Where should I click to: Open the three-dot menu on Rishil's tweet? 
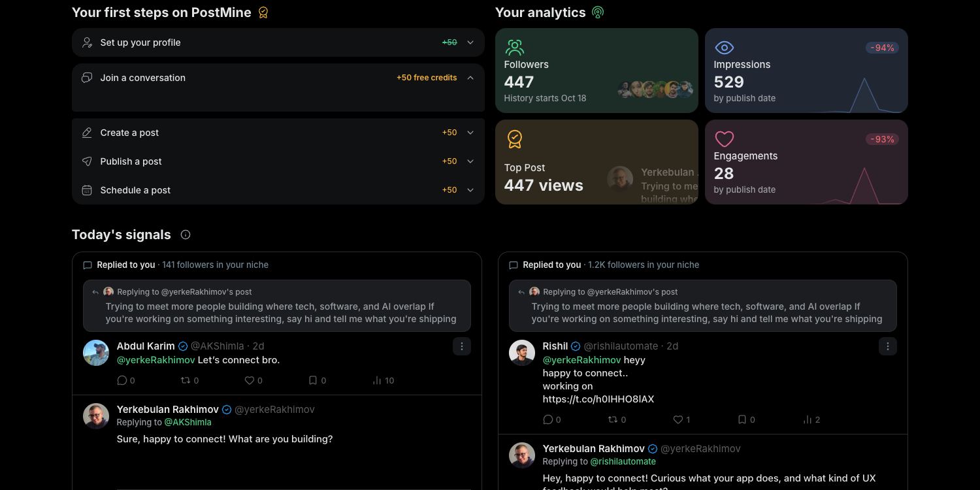(888, 346)
